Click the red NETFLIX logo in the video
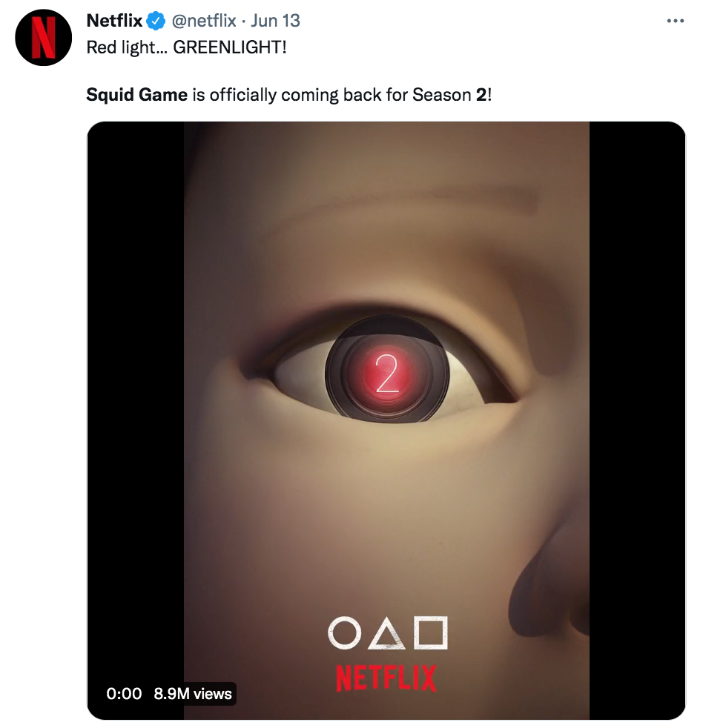 pos(386,677)
